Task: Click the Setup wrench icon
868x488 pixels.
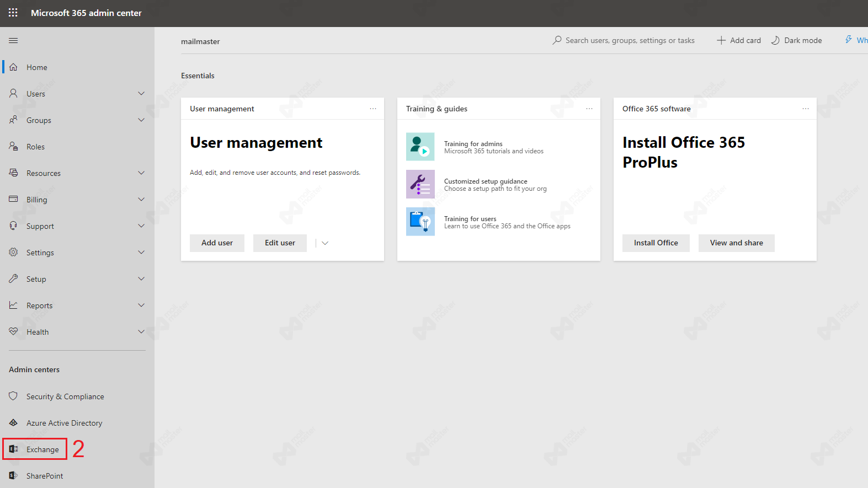Action: point(13,278)
